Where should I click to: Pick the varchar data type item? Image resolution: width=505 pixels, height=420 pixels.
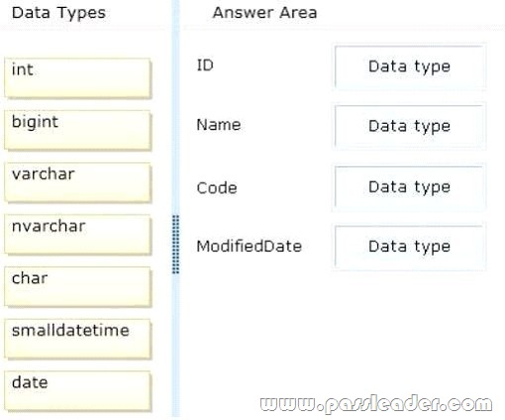[77, 182]
